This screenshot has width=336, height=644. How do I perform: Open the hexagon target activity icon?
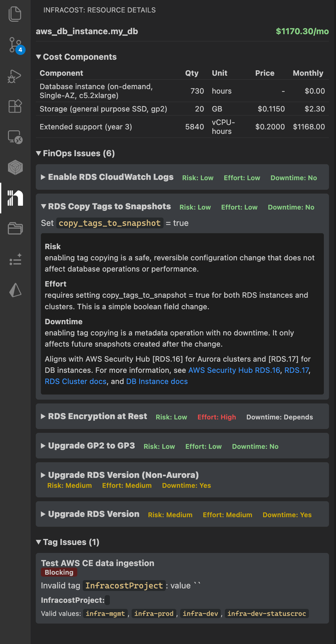click(x=15, y=167)
